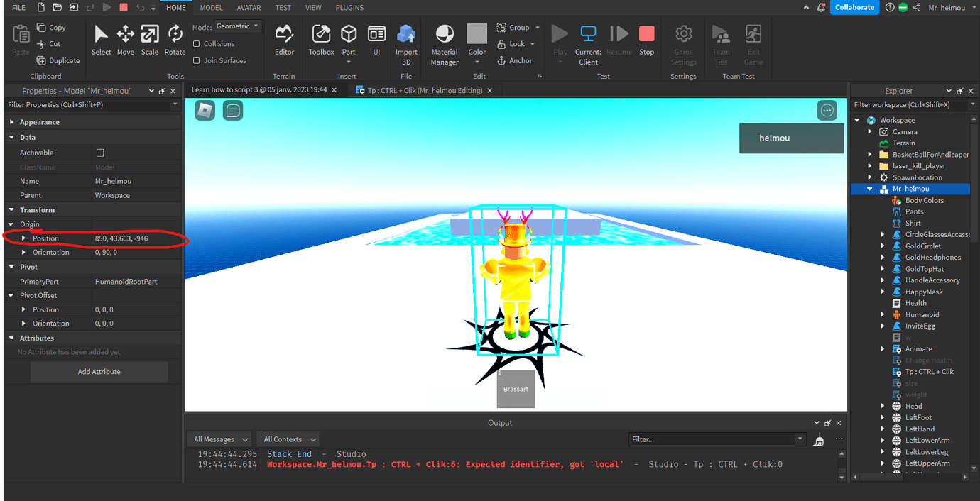Activate the Scale tool
This screenshot has width=980, height=501.
tap(150, 40)
